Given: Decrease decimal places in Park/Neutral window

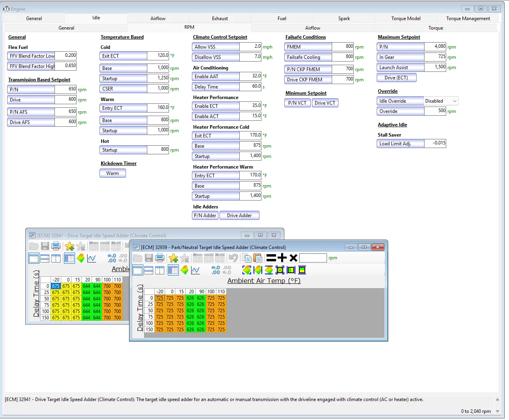Looking at the screenshot, I should 227,270.
